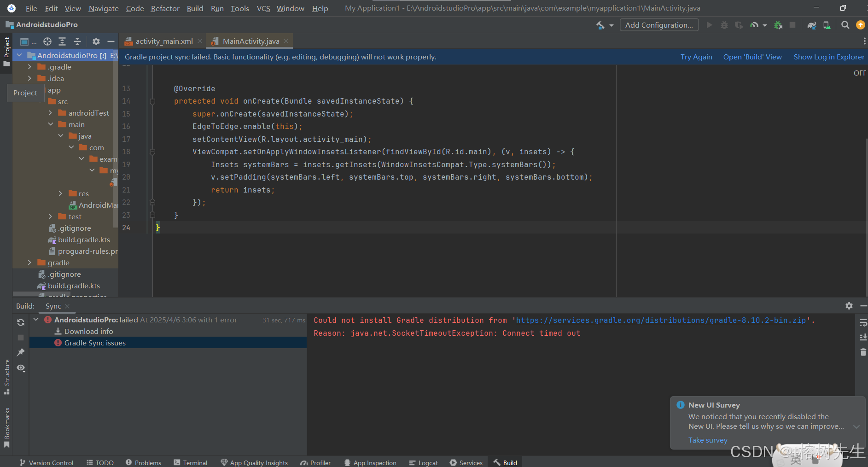Collapse AndroidstudioPro failed build node
868x467 pixels.
pyautogui.click(x=36, y=319)
